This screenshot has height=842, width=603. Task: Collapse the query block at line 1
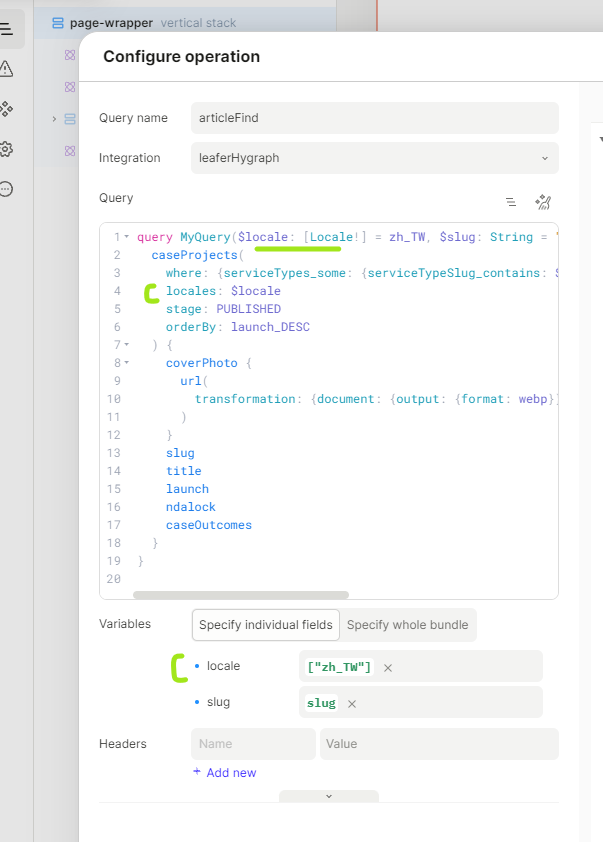coord(127,237)
